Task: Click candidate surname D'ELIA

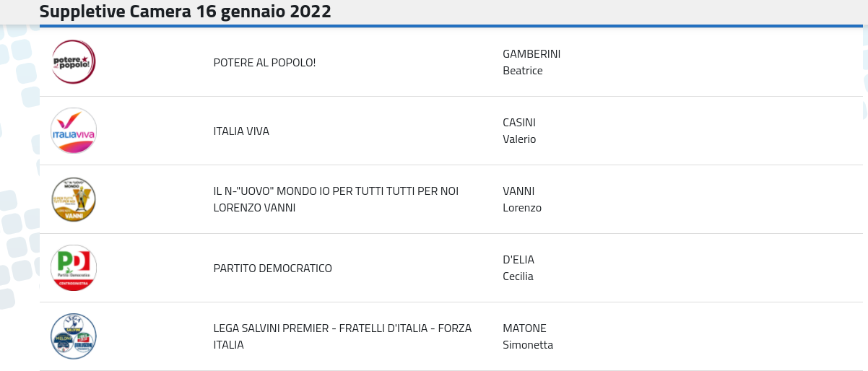Action: (x=518, y=260)
